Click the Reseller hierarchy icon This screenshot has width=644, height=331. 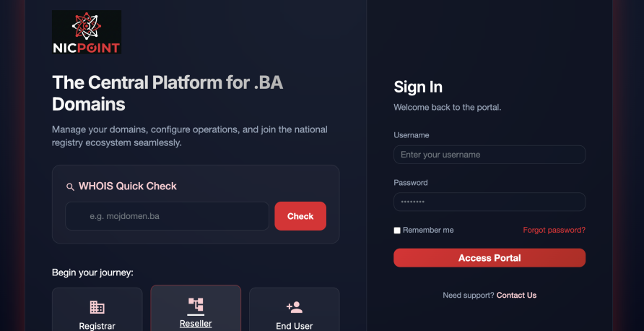click(x=196, y=304)
